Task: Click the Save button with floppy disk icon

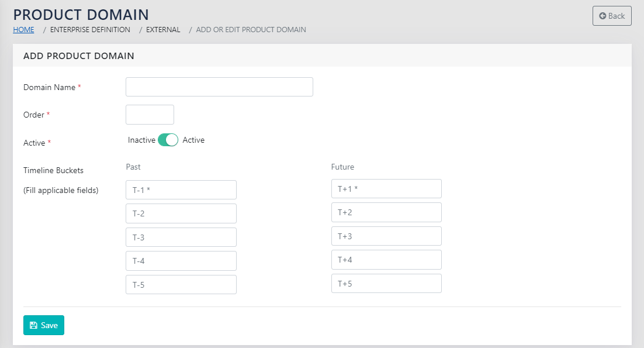Action: (x=44, y=325)
